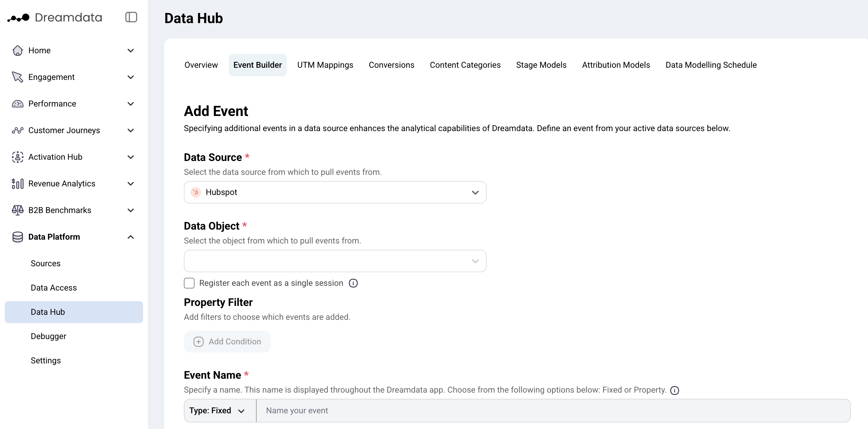Open Sources under Data Platform
This screenshot has height=429, width=868.
pyautogui.click(x=46, y=263)
